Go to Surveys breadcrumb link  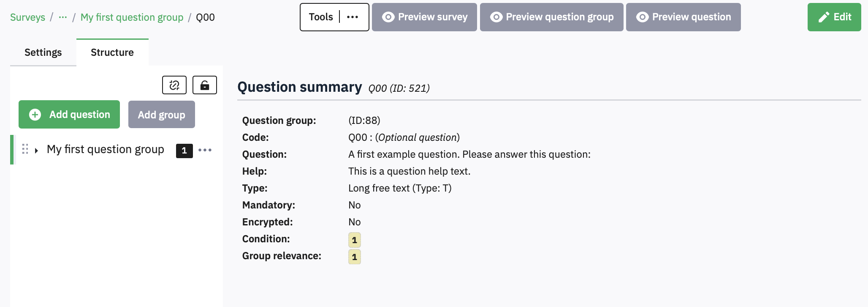(27, 17)
